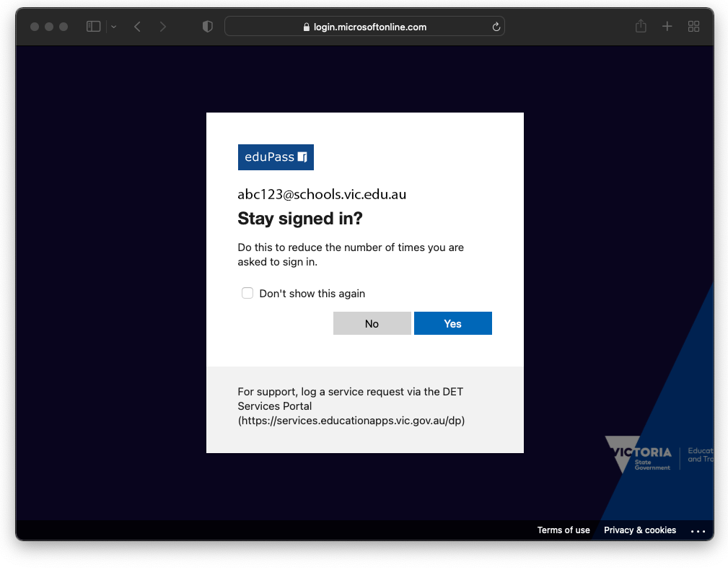
Task: Click the eduPass logo
Action: (276, 157)
